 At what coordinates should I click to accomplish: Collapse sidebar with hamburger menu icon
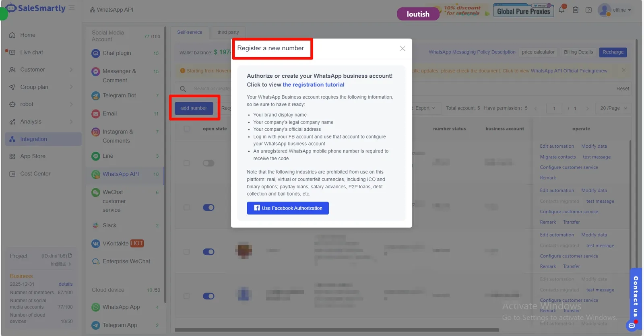coord(72,8)
